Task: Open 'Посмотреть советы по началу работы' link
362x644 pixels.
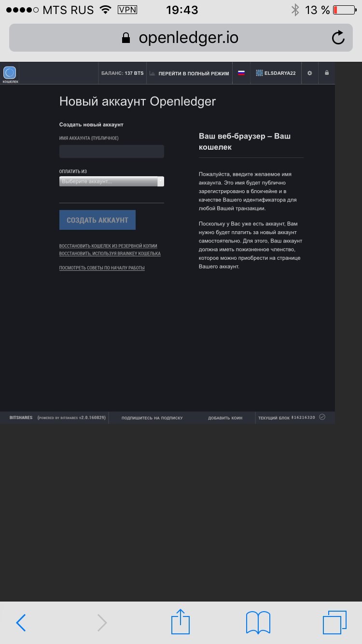Action: pos(102,268)
